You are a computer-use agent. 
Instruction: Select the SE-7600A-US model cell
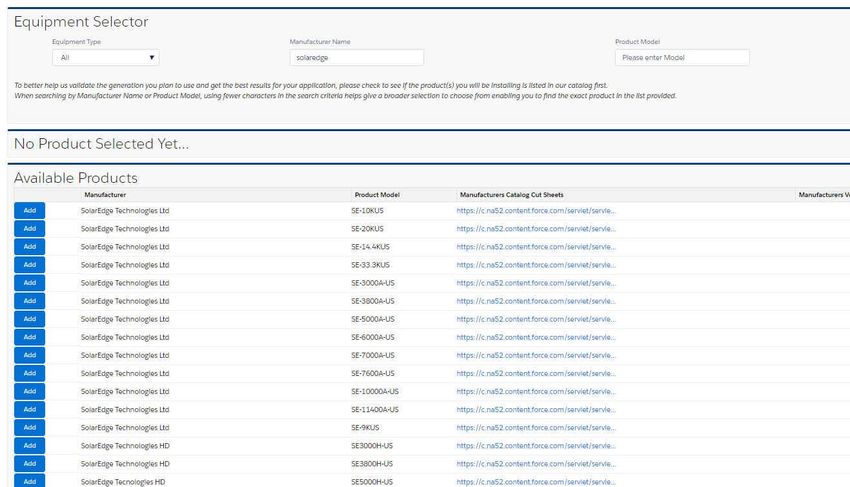[x=373, y=373]
